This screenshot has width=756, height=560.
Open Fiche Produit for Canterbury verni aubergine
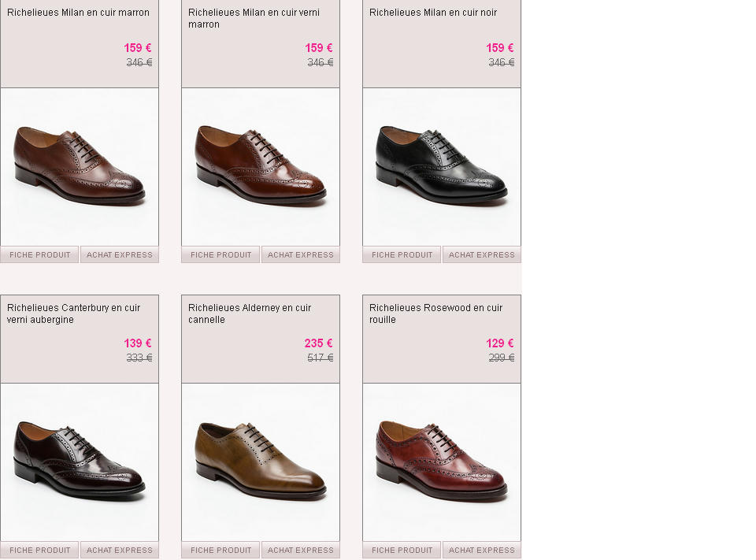pos(39,550)
